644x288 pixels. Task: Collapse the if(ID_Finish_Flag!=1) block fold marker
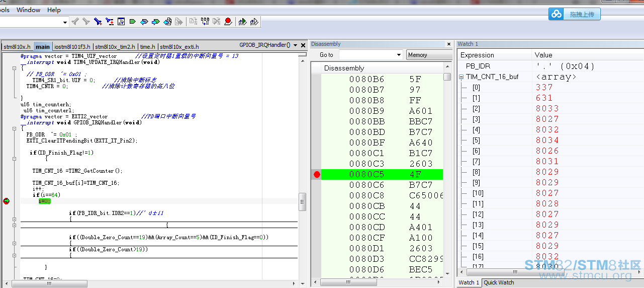[15, 159]
